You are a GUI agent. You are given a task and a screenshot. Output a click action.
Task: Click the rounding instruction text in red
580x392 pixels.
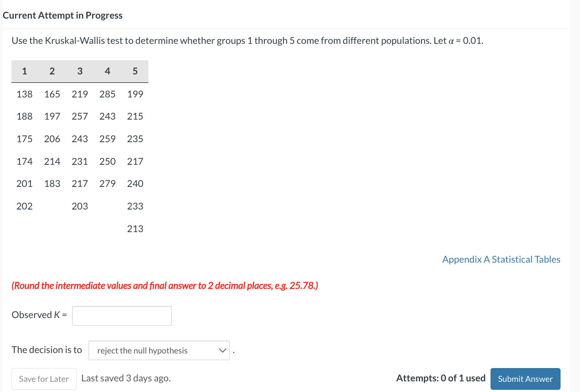[x=164, y=285]
